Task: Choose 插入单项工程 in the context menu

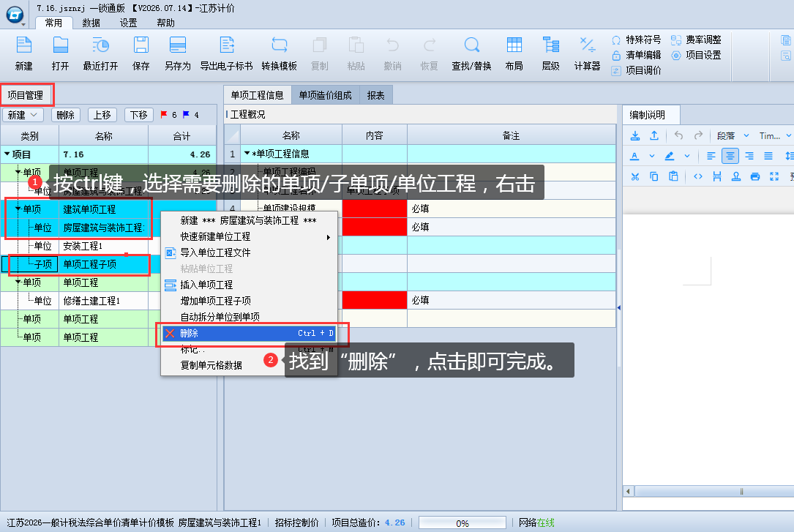Action: 249,285
